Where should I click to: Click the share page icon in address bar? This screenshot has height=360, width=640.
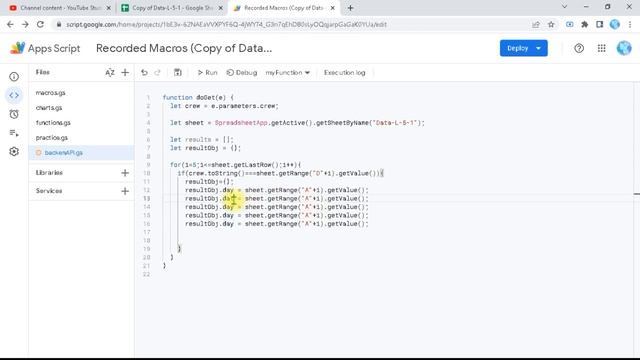(536, 24)
